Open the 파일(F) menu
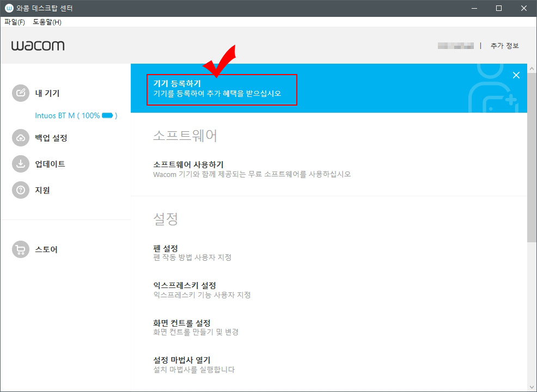The width and height of the screenshot is (537, 392). click(x=15, y=22)
